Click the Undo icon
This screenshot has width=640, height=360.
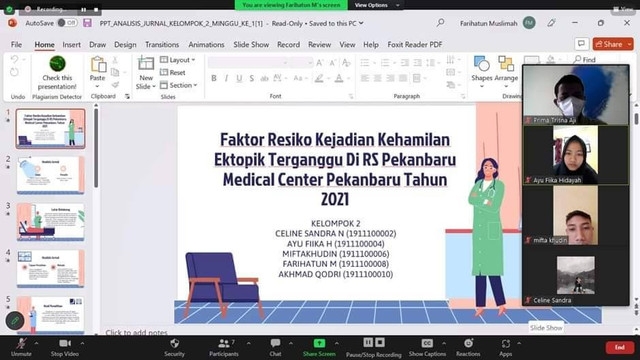[15, 60]
